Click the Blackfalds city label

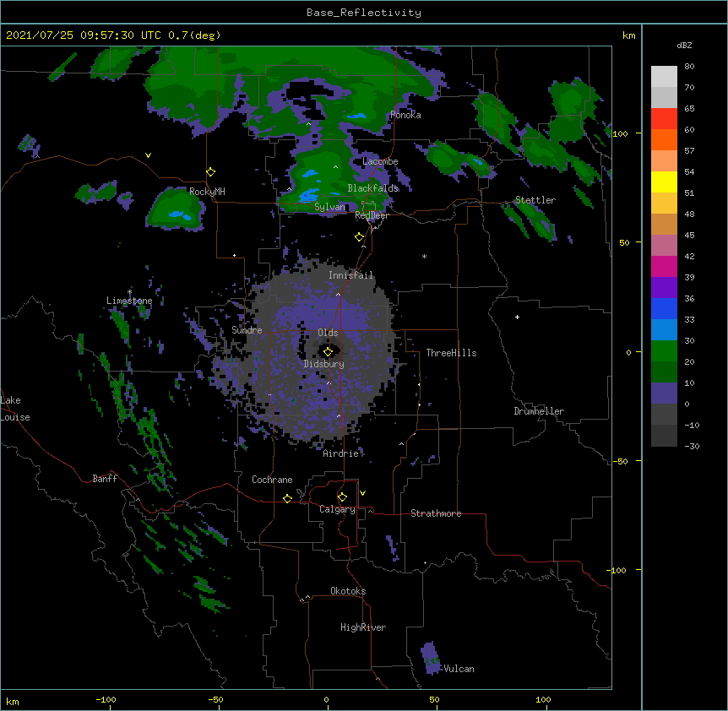(x=372, y=188)
